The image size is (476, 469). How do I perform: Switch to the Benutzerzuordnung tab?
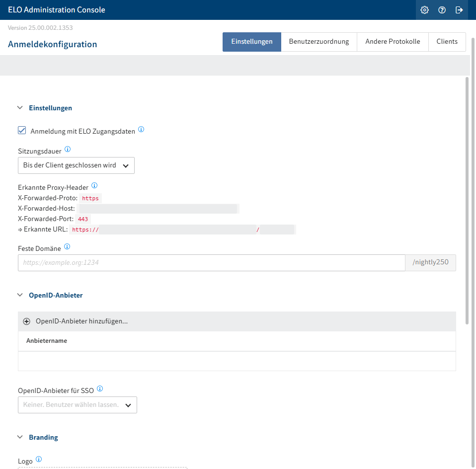[319, 42]
